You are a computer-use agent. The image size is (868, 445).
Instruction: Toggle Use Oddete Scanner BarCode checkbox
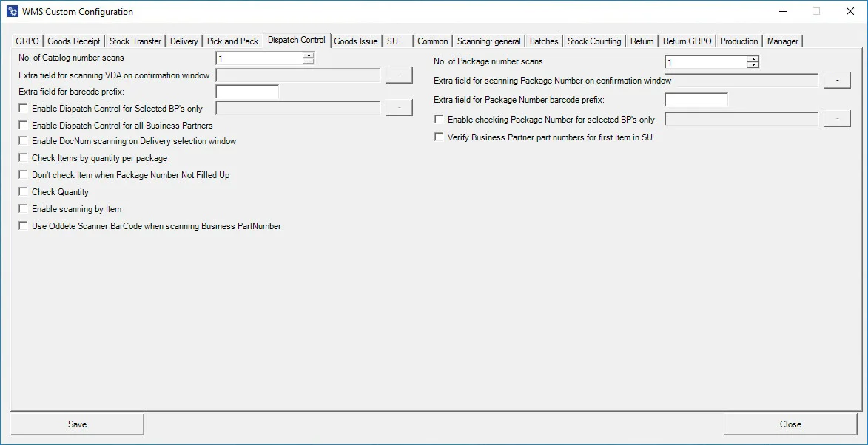24,226
